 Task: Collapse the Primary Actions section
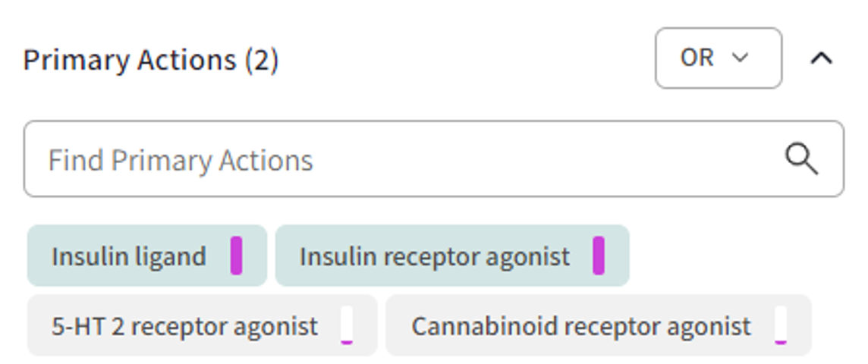(x=822, y=58)
